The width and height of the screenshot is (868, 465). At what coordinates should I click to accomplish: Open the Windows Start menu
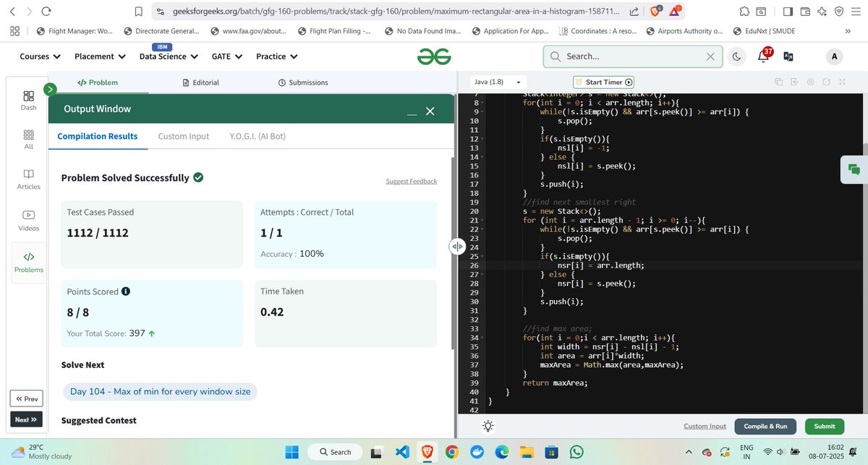point(292,452)
